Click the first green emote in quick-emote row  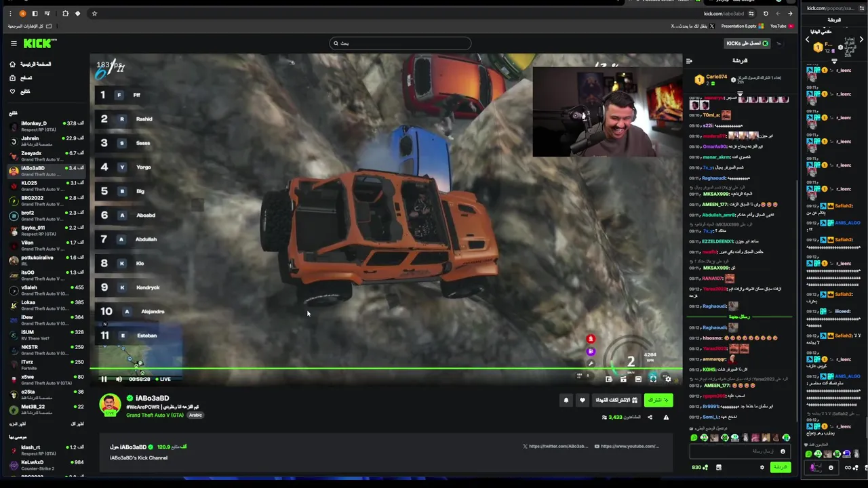point(694,438)
